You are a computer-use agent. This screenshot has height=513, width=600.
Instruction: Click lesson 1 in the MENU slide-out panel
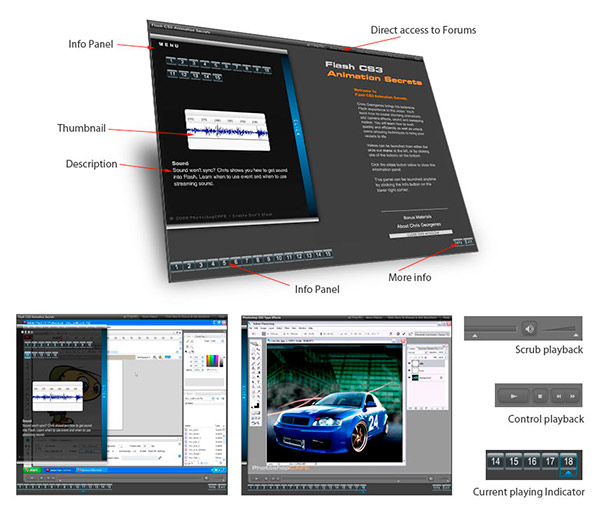171,60
